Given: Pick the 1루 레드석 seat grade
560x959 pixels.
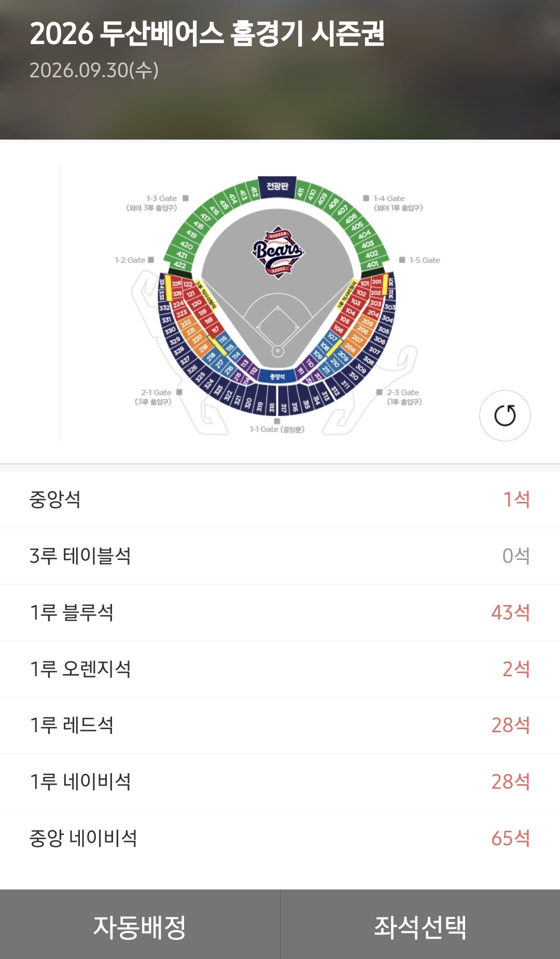Looking at the screenshot, I should click(x=280, y=725).
